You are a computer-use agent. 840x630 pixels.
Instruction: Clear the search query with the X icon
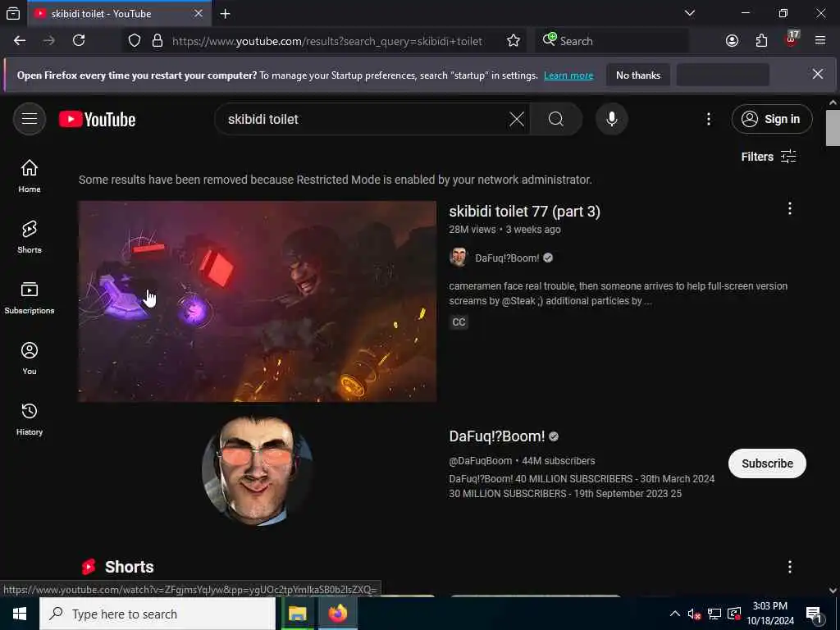[x=517, y=119]
